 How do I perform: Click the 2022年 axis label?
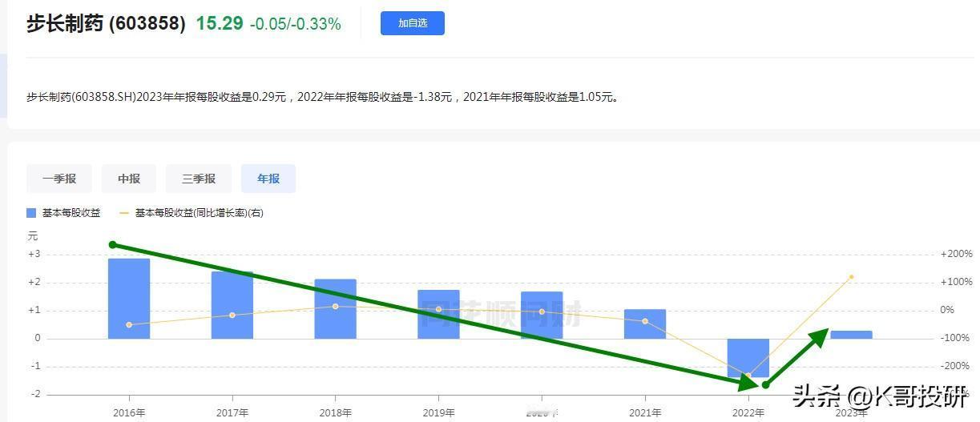748,413
